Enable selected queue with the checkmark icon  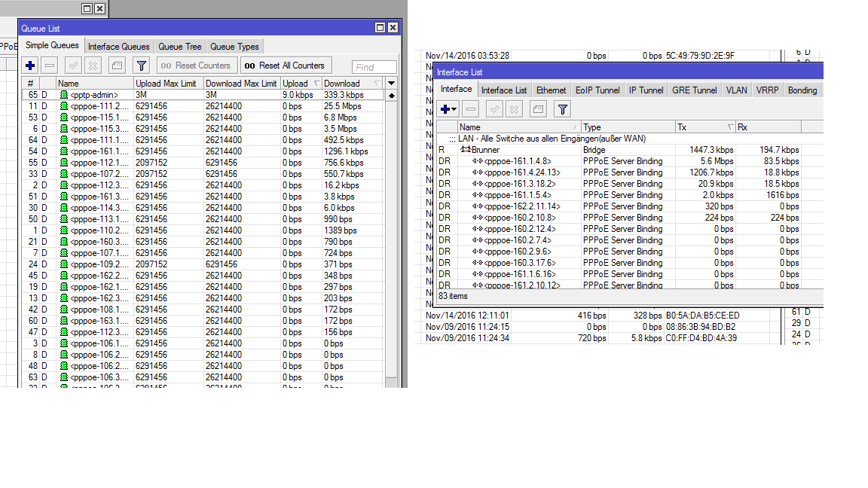coord(73,66)
